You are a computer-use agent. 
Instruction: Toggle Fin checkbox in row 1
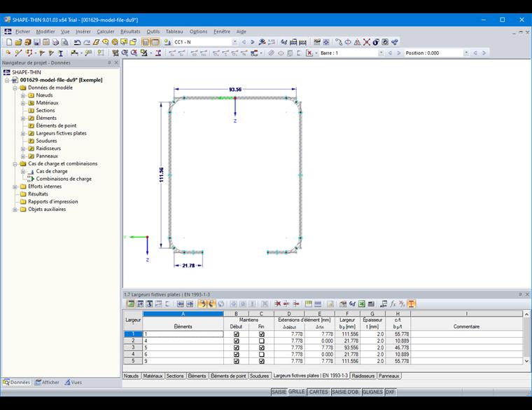[x=261, y=334]
